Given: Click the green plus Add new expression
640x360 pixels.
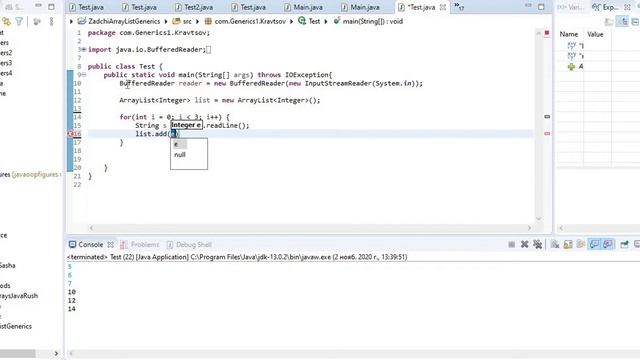Looking at the screenshot, I should click(571, 67).
